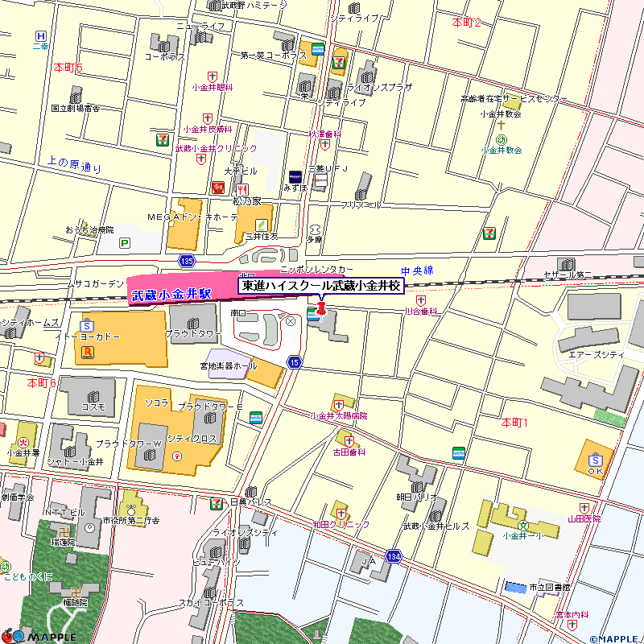
Task: Click the 小金井署 police station icon
Action: point(23,440)
